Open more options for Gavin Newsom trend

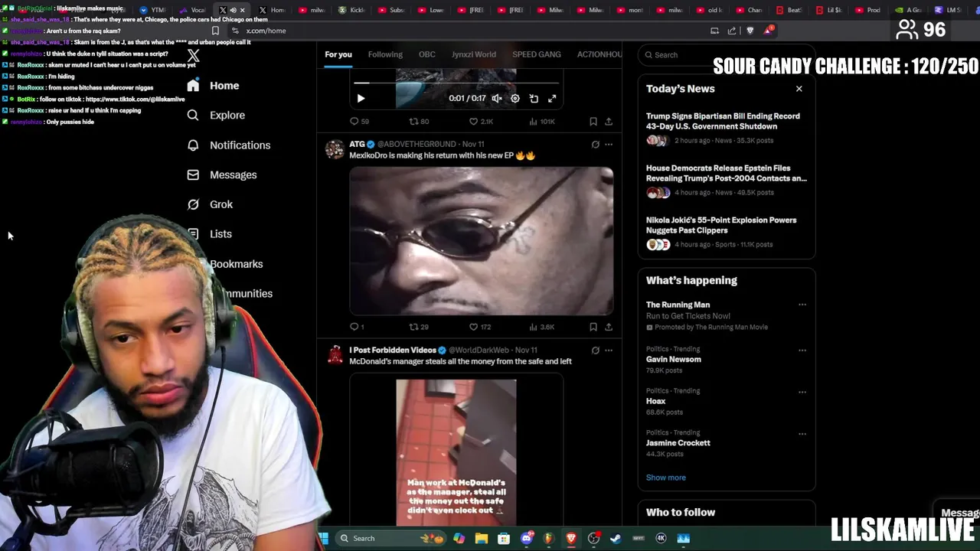tap(802, 350)
